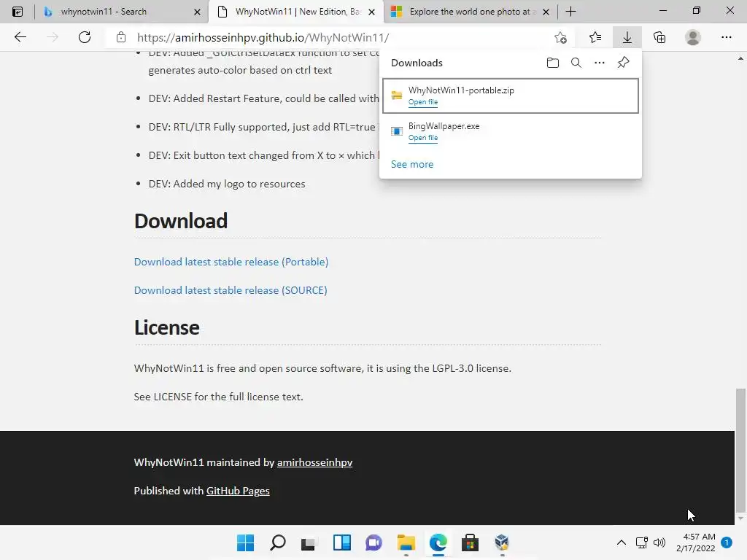747x560 pixels.
Task: Open the notification badge in tray
Action: pyautogui.click(x=727, y=542)
